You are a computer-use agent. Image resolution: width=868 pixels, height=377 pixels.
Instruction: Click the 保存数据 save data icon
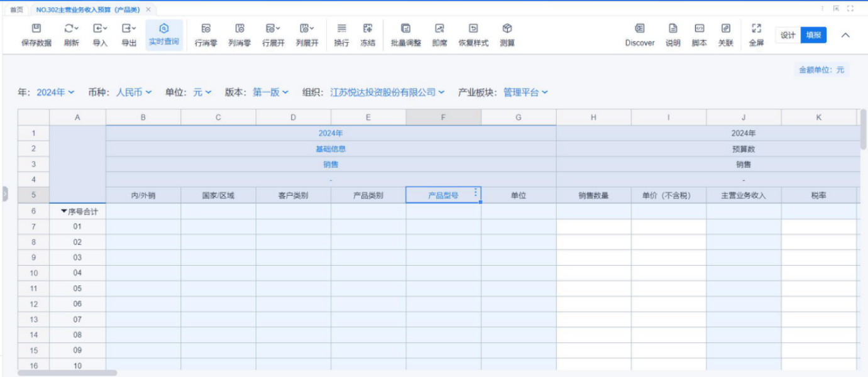(36, 29)
